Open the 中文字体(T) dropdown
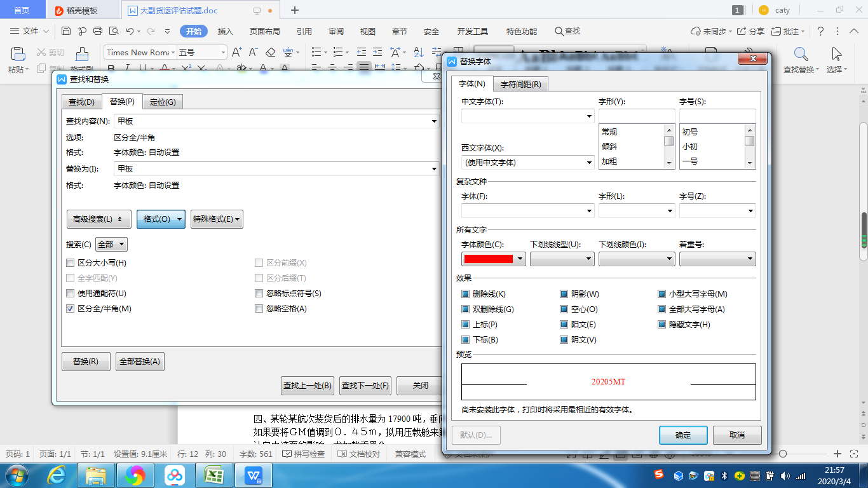This screenshot has height=488, width=868. (x=590, y=116)
